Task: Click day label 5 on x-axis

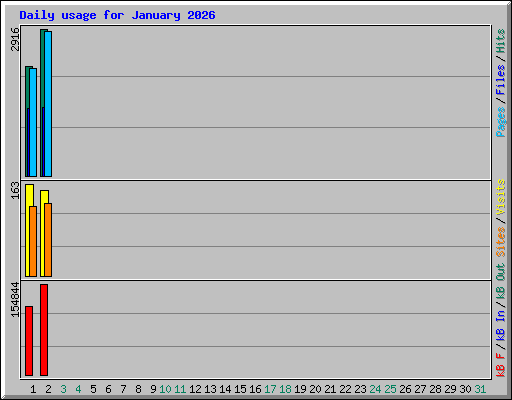Action: click(x=93, y=389)
